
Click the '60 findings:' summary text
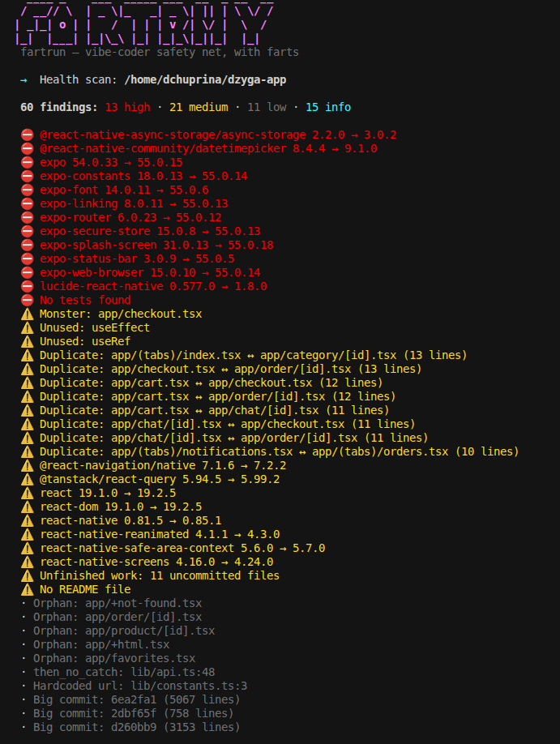point(59,107)
